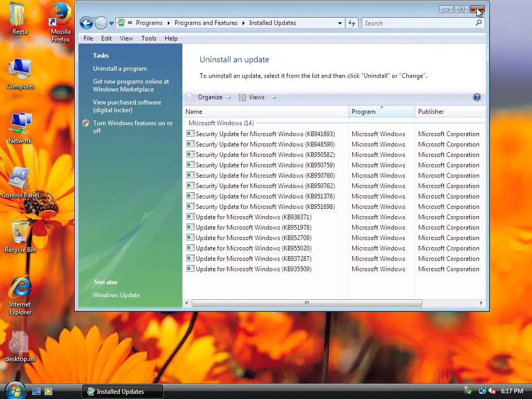Open Get new programs at Windows Marketplace
532x399 pixels.
point(131,85)
